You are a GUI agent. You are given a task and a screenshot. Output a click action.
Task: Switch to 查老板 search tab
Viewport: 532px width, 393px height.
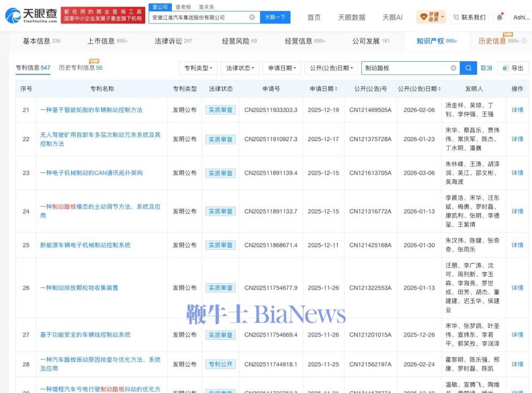tap(183, 7)
